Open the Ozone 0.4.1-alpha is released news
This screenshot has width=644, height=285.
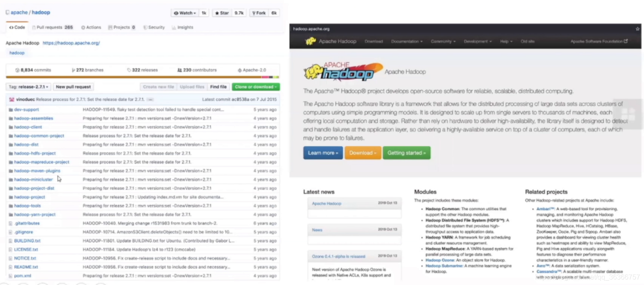[x=339, y=257]
